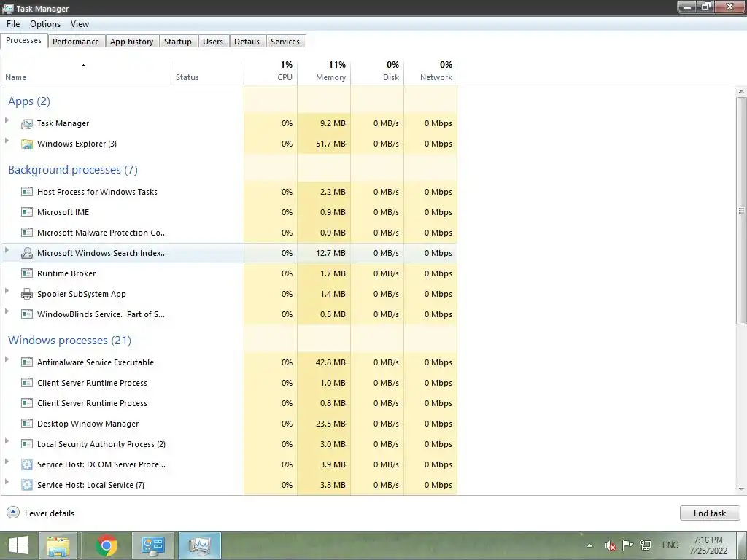Open the Windows Start button
This screenshot has height=560, width=747.
pos(18,545)
